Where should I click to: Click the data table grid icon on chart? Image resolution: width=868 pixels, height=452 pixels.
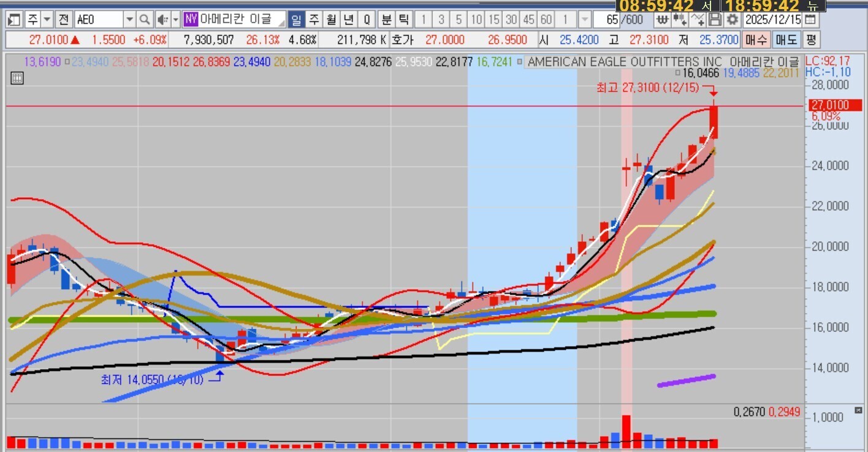17,78
